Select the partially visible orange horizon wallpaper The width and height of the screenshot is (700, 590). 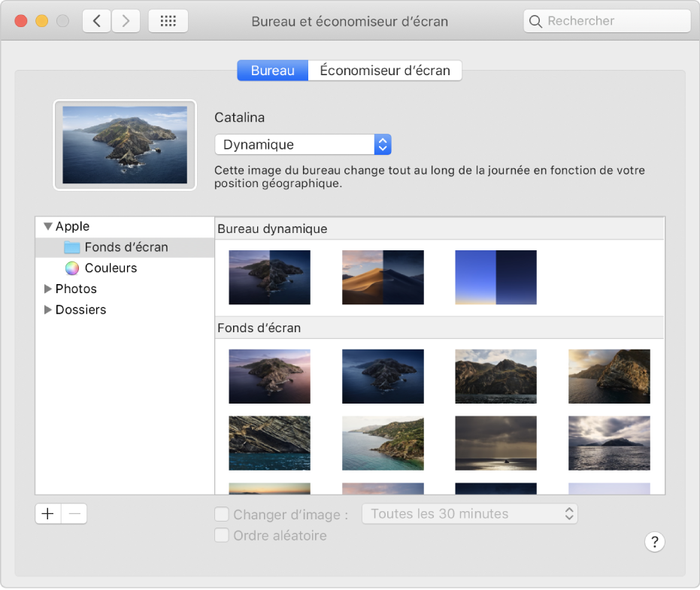coord(270,489)
